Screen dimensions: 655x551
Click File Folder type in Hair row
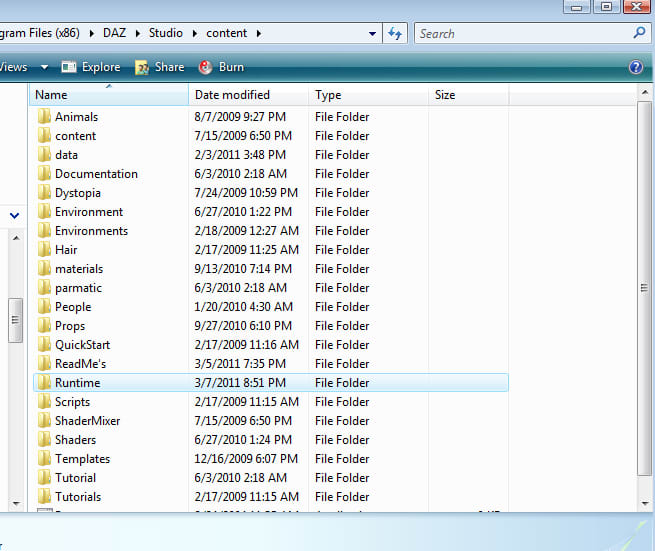point(342,250)
